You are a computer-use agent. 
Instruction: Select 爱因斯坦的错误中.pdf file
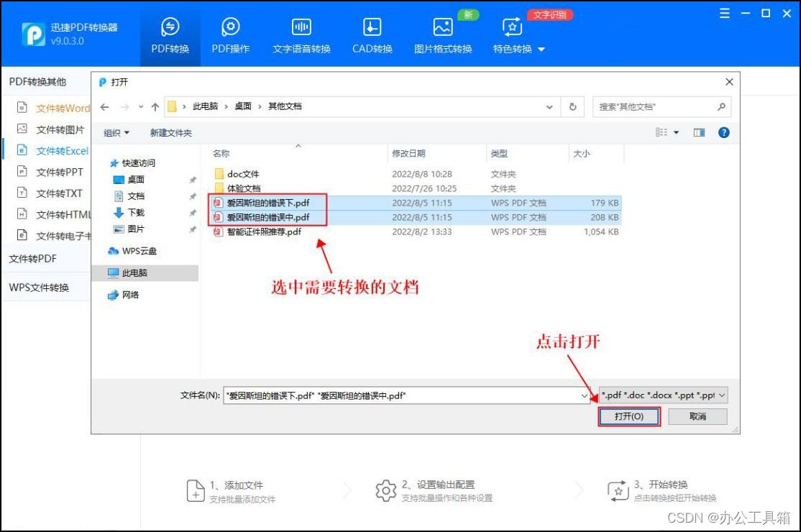click(416, 217)
